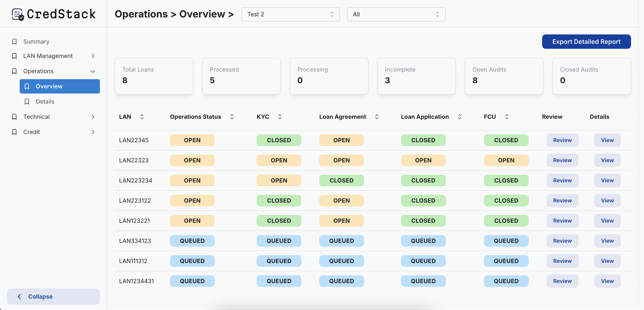Click the FCU column sort icon
This screenshot has height=310, width=644.
click(x=506, y=117)
